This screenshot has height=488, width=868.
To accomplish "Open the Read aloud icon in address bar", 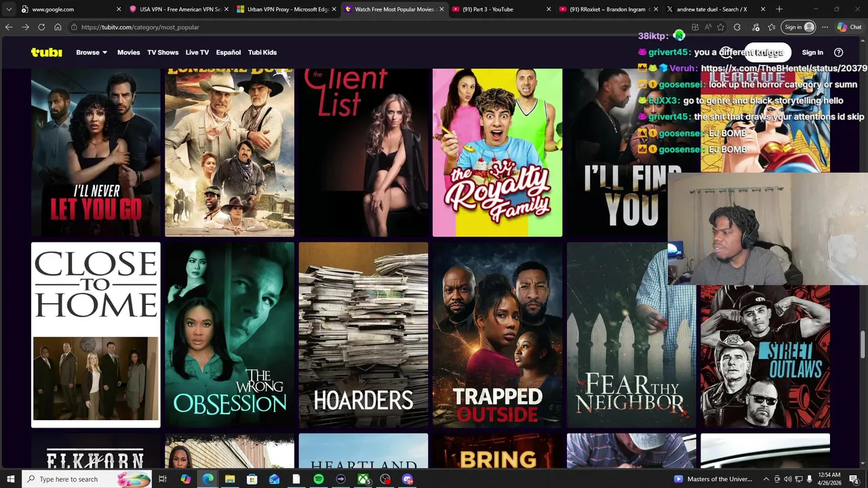I will 707,27.
